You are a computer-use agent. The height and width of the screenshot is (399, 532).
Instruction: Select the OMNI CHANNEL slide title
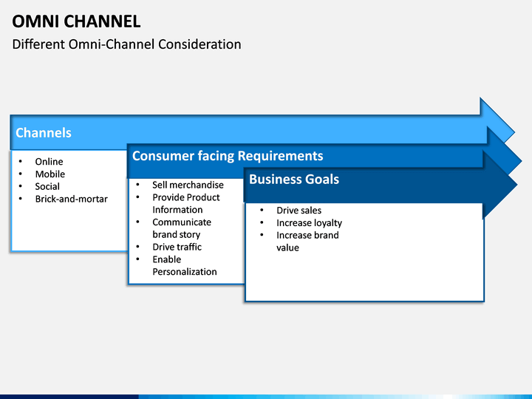[76, 21]
